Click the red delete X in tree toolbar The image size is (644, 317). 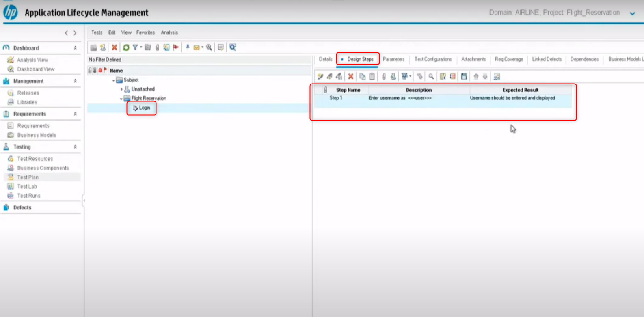115,47
